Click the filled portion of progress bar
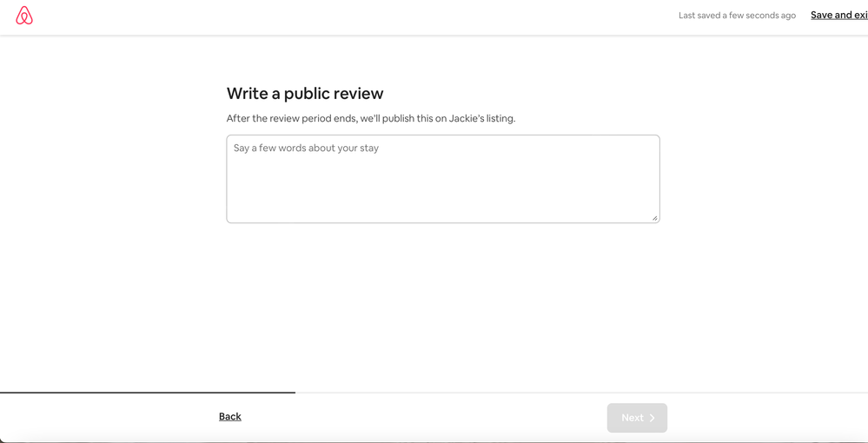 click(x=148, y=393)
